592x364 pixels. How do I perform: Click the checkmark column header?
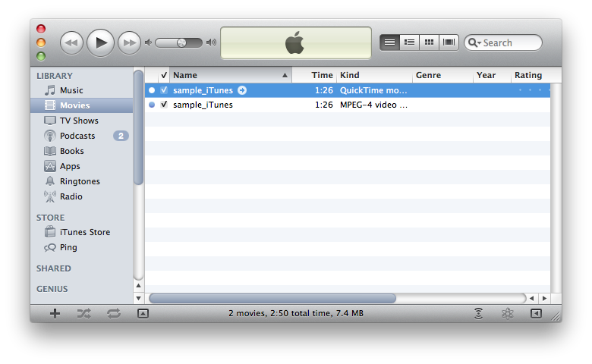164,75
